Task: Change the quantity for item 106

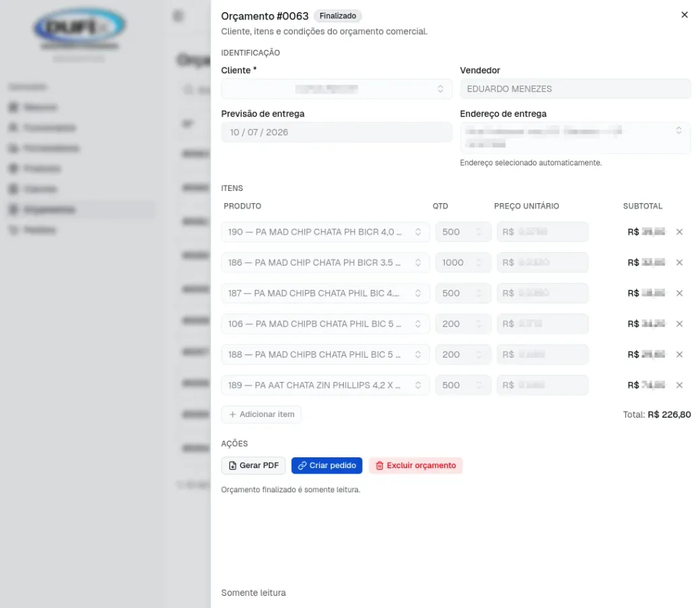Action: pos(463,324)
